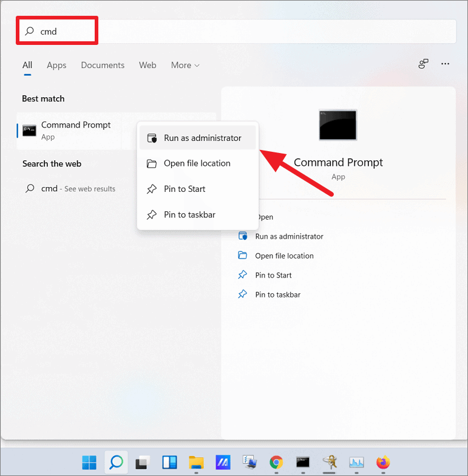Open Widgets panel from taskbar

click(169, 463)
